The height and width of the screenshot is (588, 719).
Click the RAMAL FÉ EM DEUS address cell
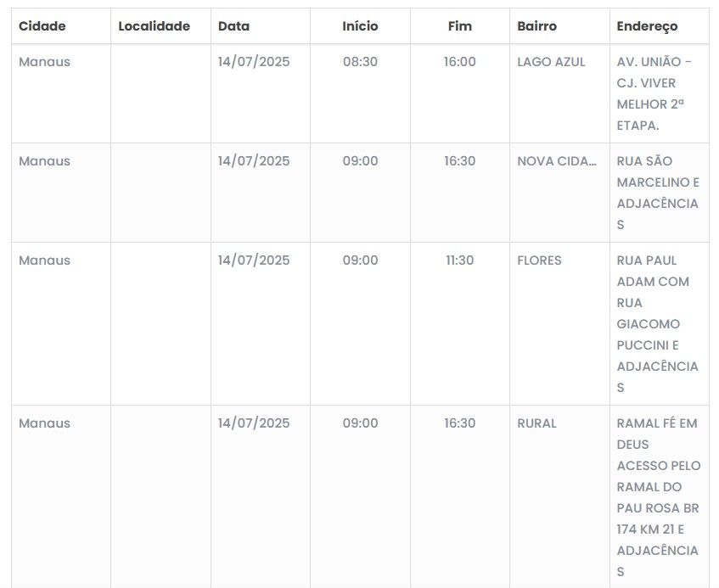click(658, 496)
